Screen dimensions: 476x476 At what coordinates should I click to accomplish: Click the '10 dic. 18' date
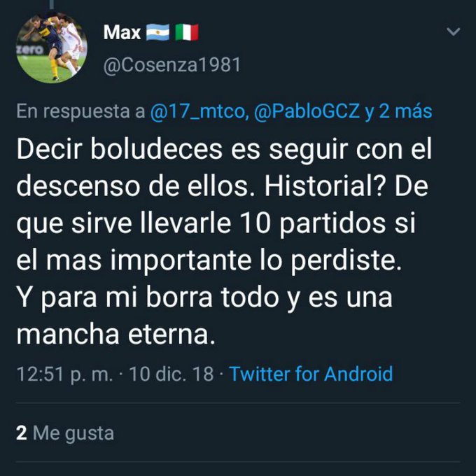pyautogui.click(x=171, y=373)
